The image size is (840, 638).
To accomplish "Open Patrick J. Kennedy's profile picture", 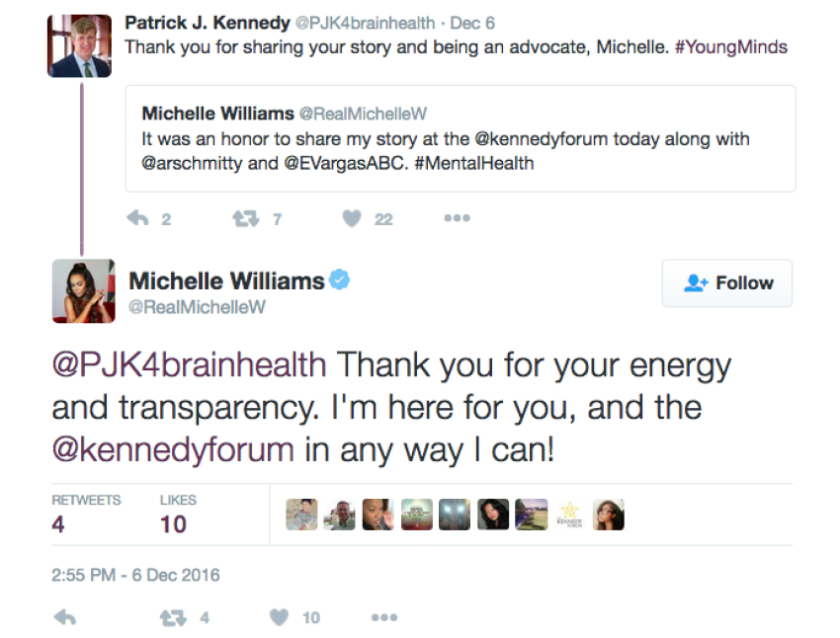I will (79, 46).
